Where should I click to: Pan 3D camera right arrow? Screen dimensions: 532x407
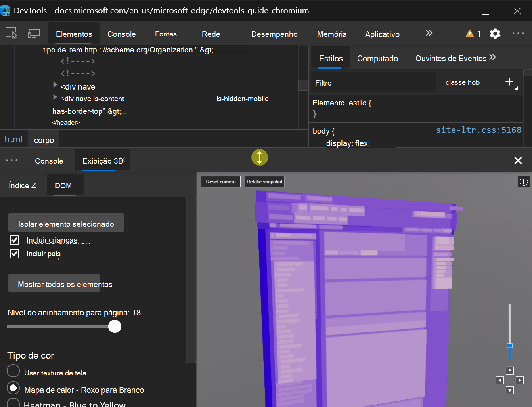tap(520, 380)
